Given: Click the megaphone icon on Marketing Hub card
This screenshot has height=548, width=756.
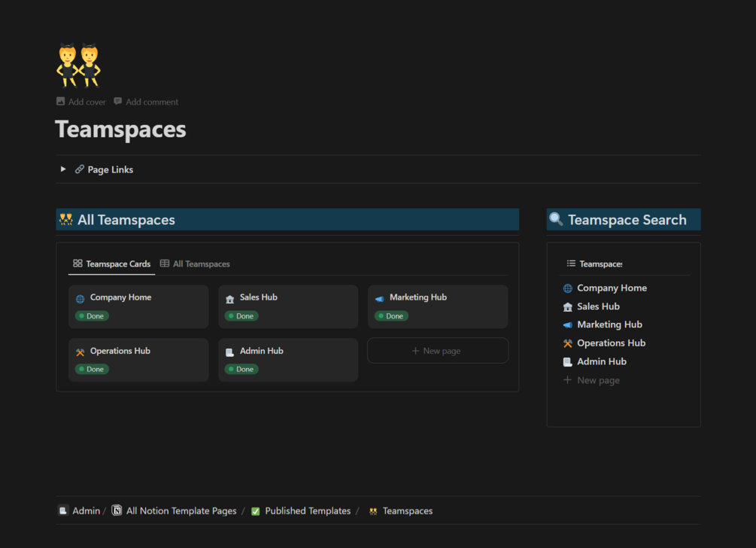Looking at the screenshot, I should point(379,299).
